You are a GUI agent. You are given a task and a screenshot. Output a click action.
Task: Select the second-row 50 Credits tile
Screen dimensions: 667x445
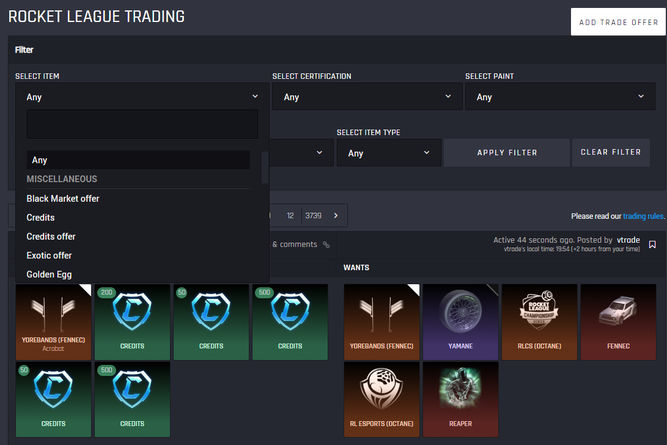[54, 399]
